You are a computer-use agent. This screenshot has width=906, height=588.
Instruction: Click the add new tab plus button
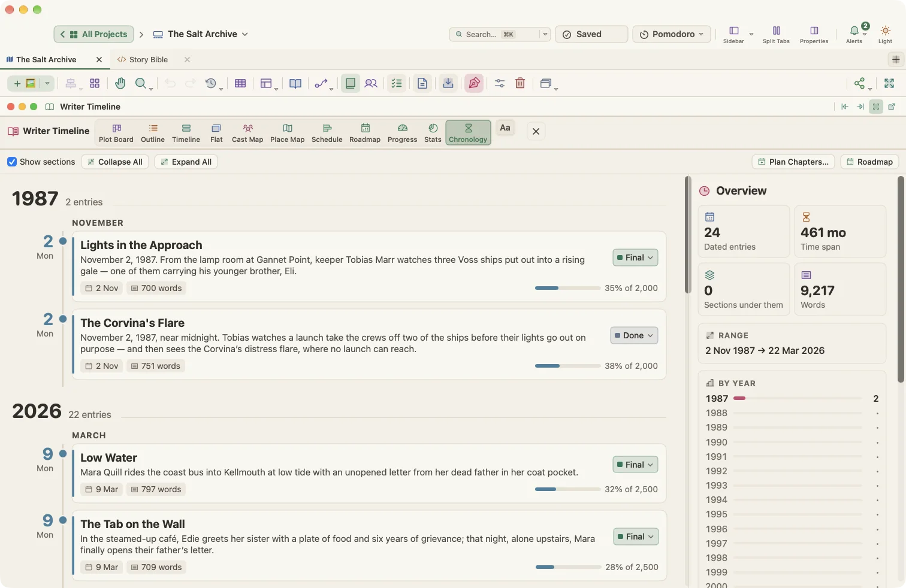coord(896,59)
